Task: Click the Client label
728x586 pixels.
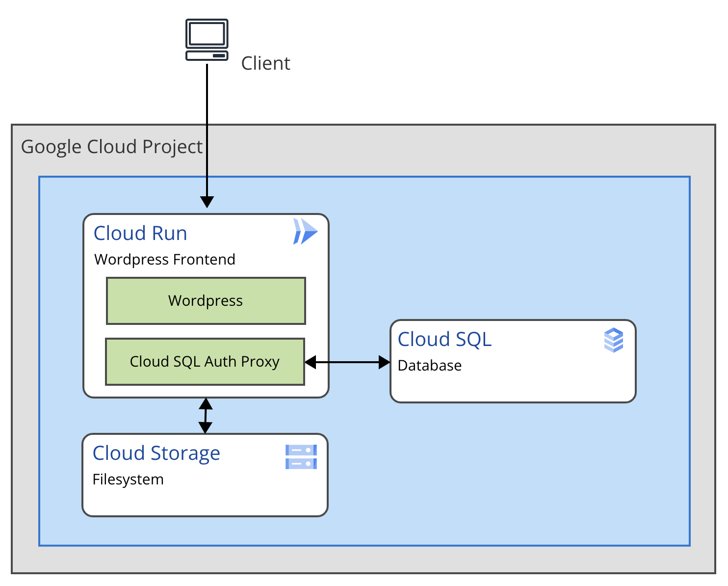Action: tap(265, 63)
